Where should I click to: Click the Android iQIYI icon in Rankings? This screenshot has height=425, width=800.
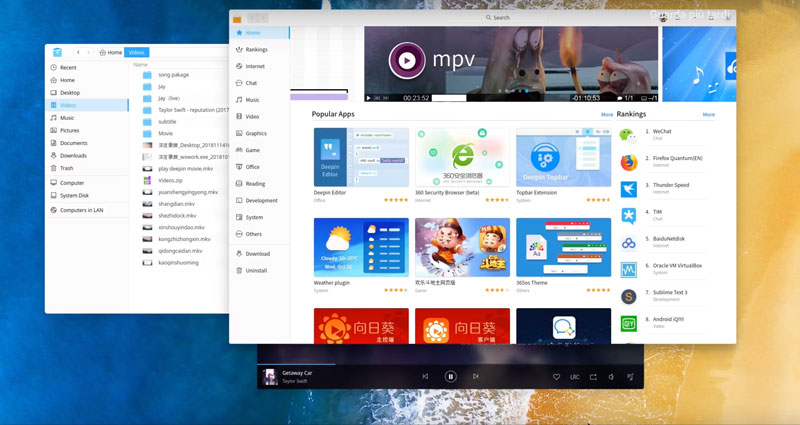pyautogui.click(x=629, y=323)
